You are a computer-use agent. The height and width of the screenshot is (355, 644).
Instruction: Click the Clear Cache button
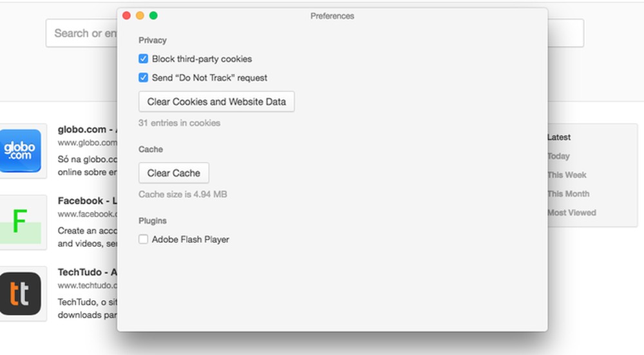pyautogui.click(x=174, y=173)
